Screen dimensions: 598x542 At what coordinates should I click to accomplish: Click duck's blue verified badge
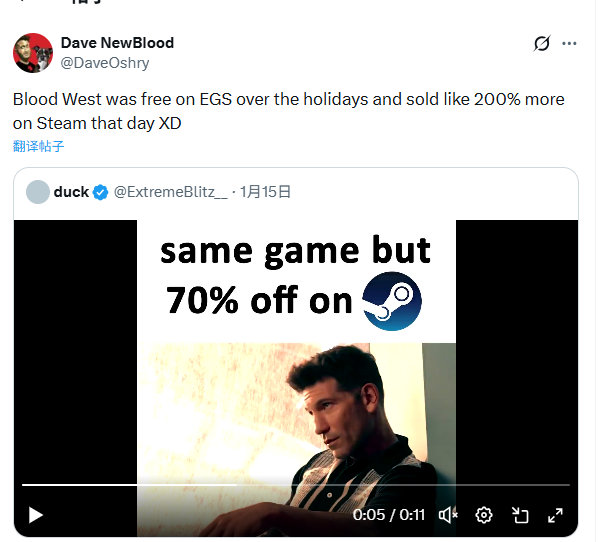click(101, 192)
